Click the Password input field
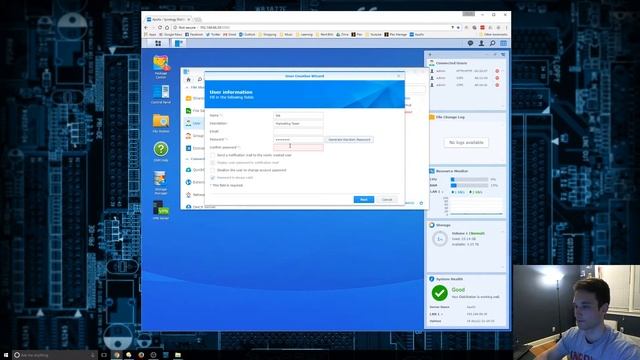Screen dimensions: 640x360 pyautogui.click(x=298, y=140)
